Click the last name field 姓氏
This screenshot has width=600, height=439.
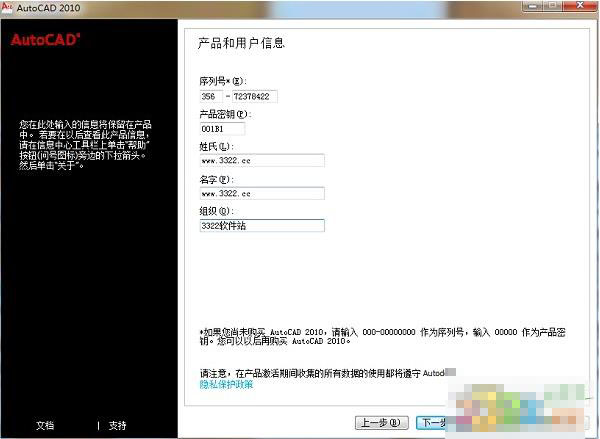pos(262,160)
